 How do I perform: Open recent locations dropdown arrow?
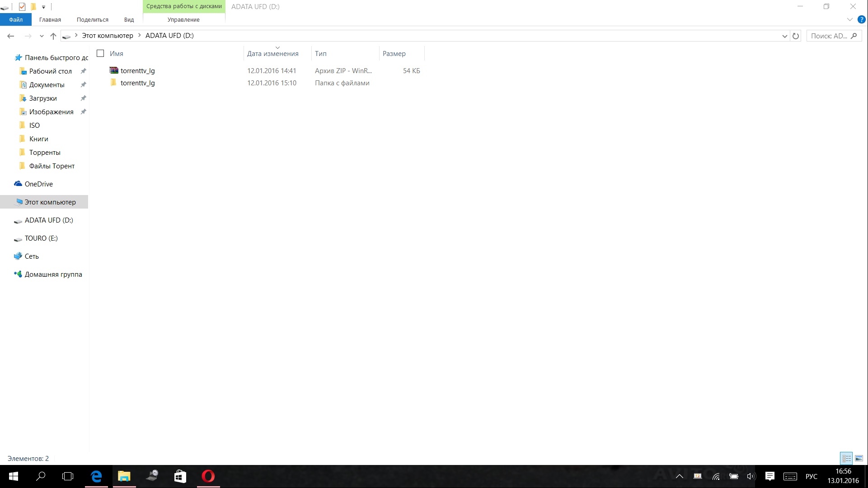pyautogui.click(x=42, y=36)
